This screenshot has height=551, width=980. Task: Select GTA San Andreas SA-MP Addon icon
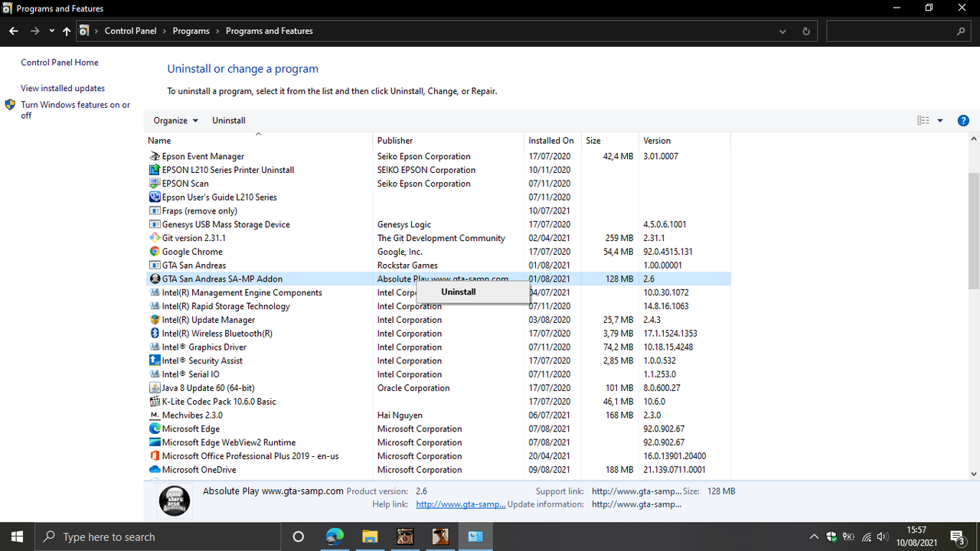pyautogui.click(x=155, y=279)
